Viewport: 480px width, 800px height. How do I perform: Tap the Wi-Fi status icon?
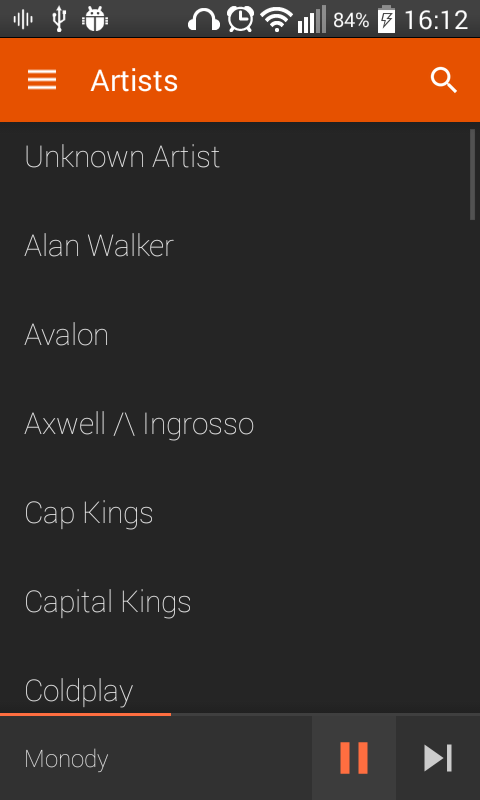click(276, 20)
